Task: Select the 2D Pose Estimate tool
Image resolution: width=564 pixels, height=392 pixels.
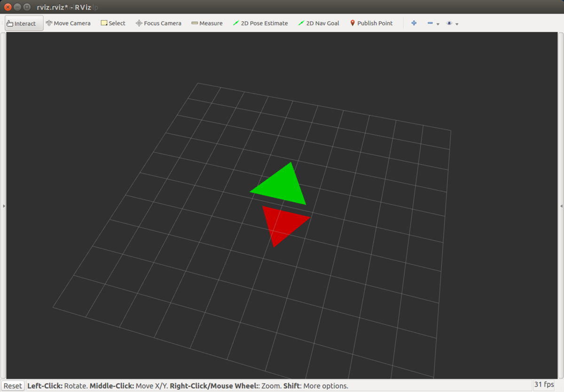Action: tap(260, 23)
